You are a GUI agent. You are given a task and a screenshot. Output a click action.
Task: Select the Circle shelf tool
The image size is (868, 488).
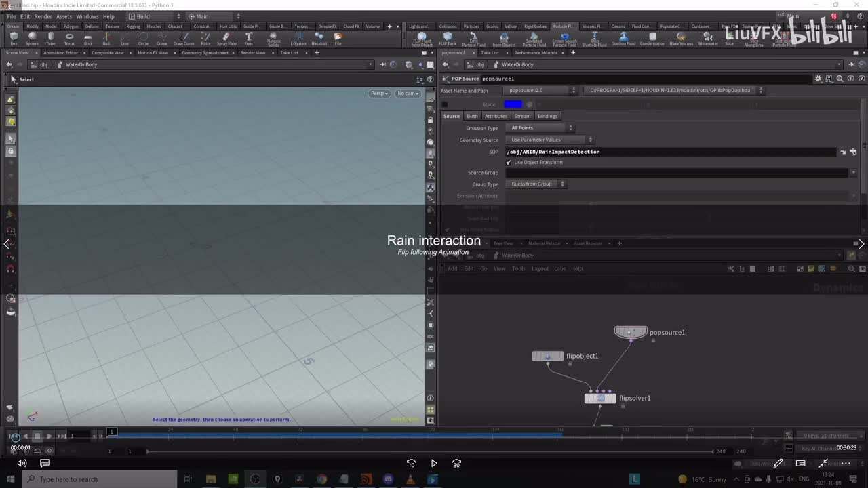[x=143, y=39]
